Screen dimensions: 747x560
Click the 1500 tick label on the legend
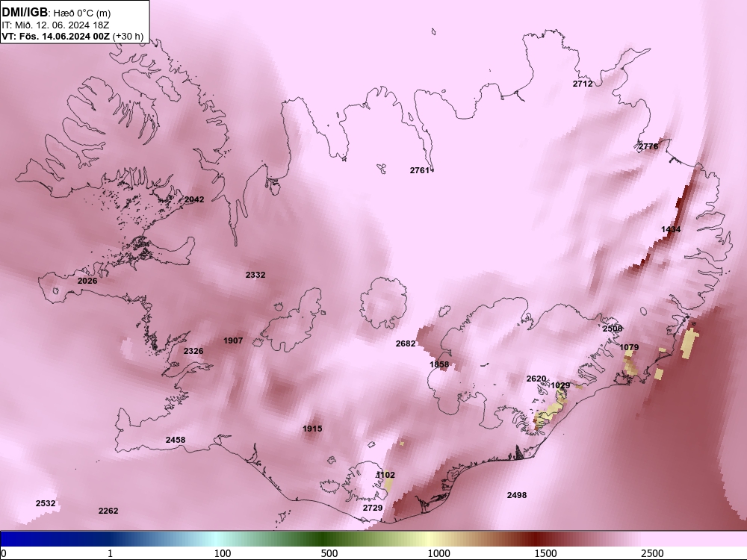tap(545, 553)
